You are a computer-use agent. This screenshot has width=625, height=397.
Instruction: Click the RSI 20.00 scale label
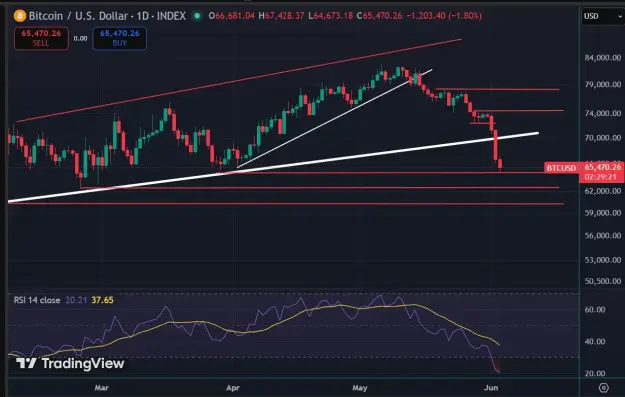click(595, 373)
